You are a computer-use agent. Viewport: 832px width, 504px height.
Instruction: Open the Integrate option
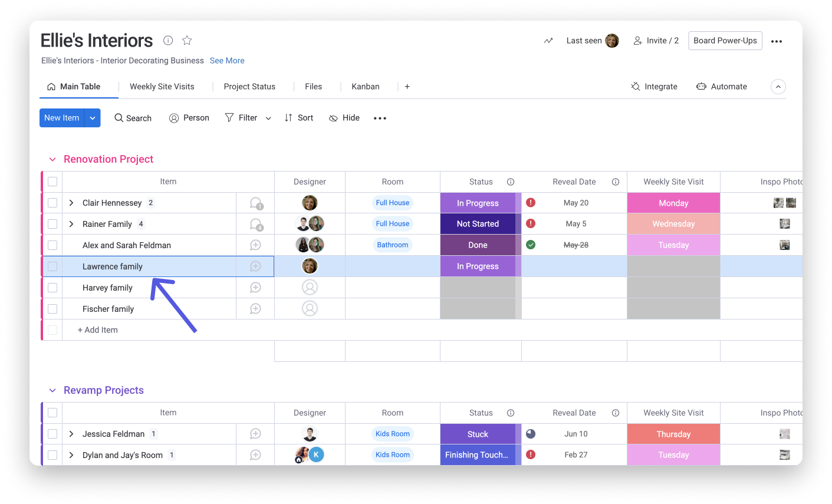click(x=654, y=87)
